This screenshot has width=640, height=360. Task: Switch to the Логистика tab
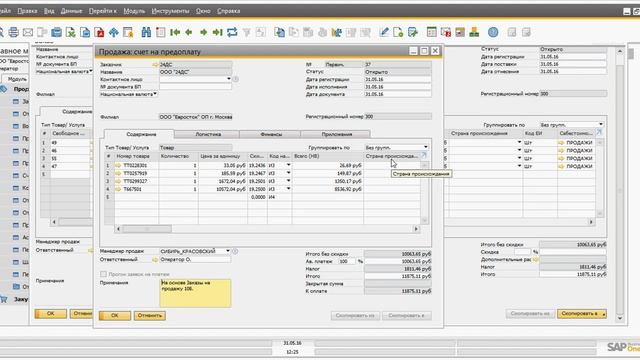208,134
